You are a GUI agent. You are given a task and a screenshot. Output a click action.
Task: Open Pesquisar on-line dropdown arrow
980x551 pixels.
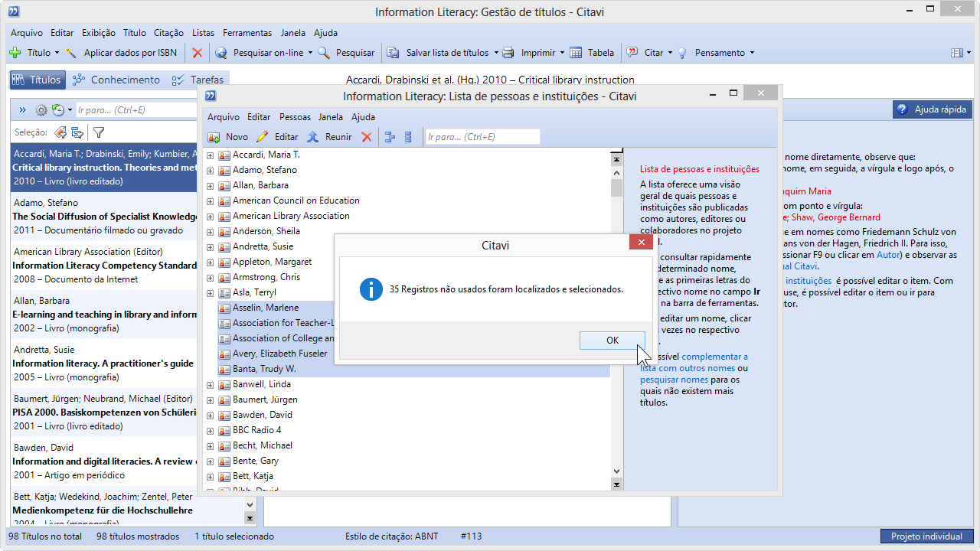coord(310,53)
